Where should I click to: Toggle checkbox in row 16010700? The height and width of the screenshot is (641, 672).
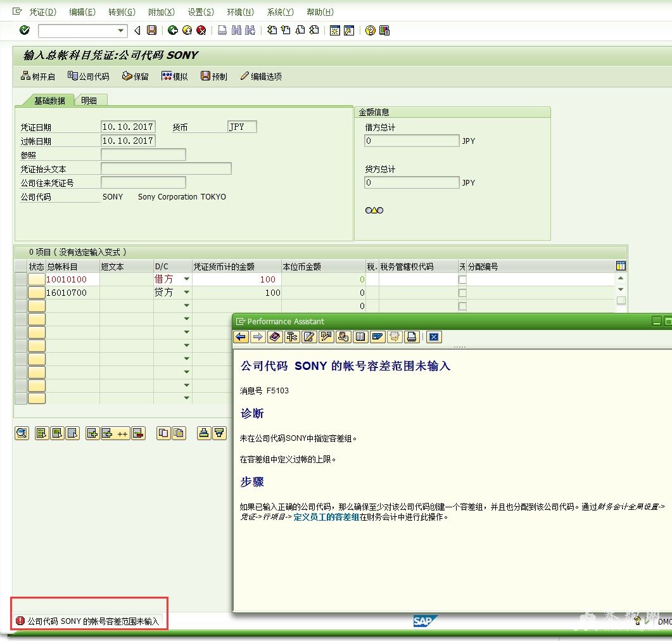pos(462,293)
